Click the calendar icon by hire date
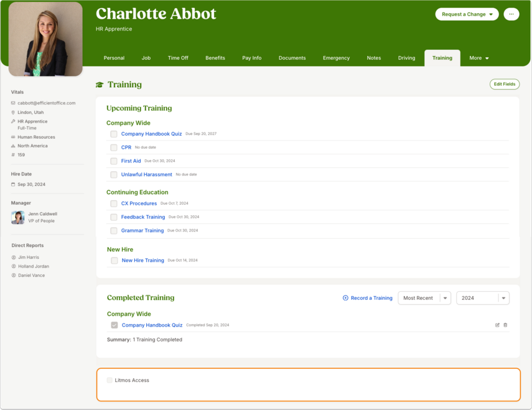 click(x=13, y=185)
